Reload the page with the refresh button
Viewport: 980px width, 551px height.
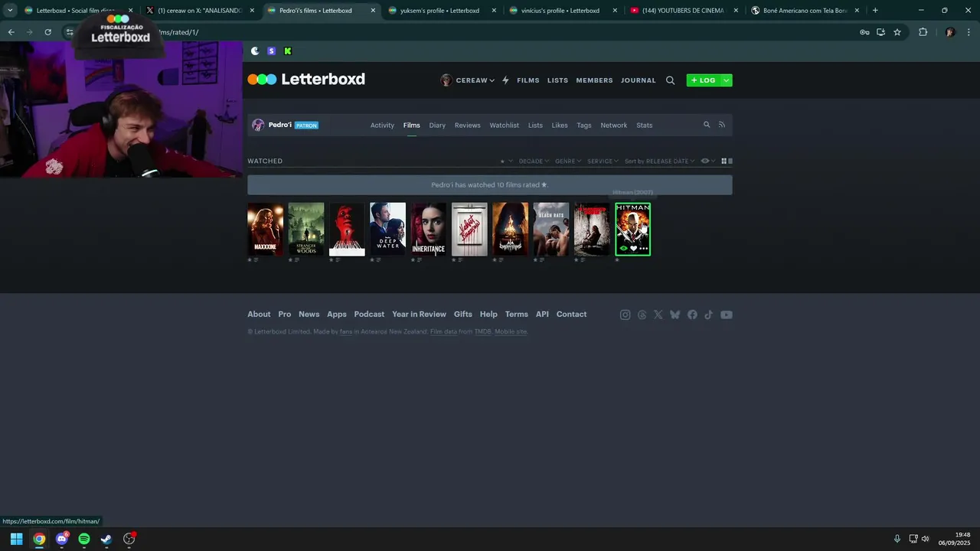coord(47,32)
